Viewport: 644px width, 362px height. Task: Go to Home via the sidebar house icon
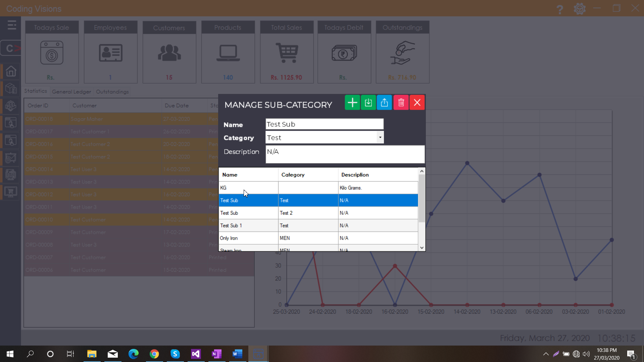coord(11,71)
